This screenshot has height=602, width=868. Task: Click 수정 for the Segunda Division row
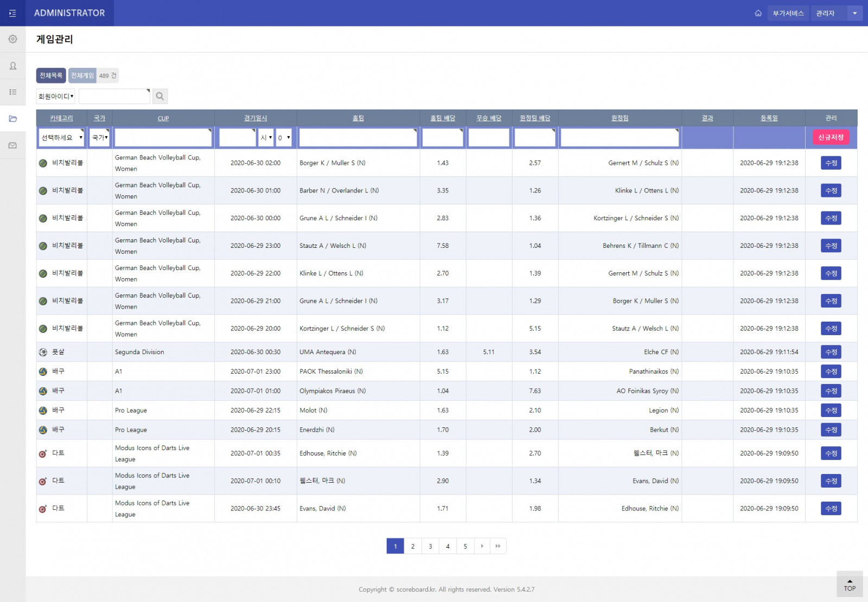831,352
